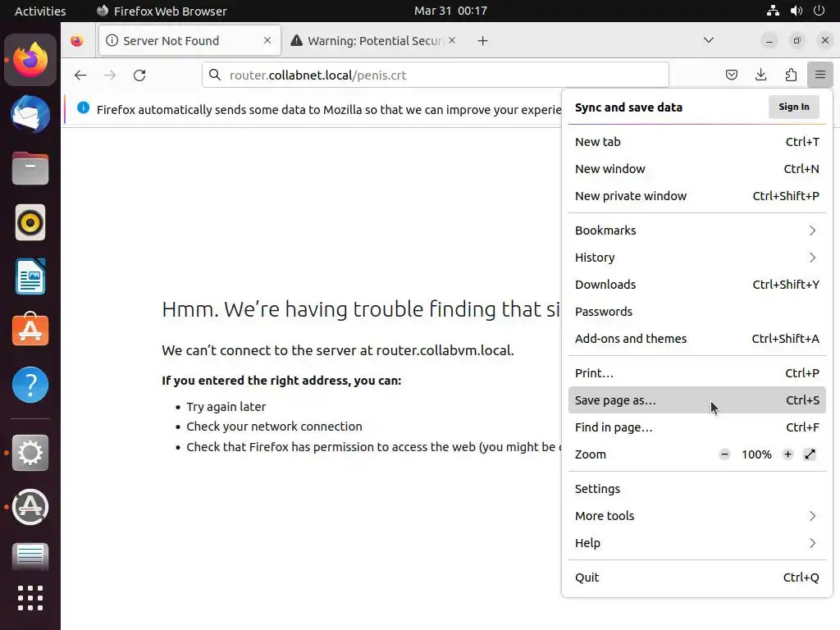Screen dimensions: 840x630
Task: Choose Find in page…
Action: click(x=696, y=427)
